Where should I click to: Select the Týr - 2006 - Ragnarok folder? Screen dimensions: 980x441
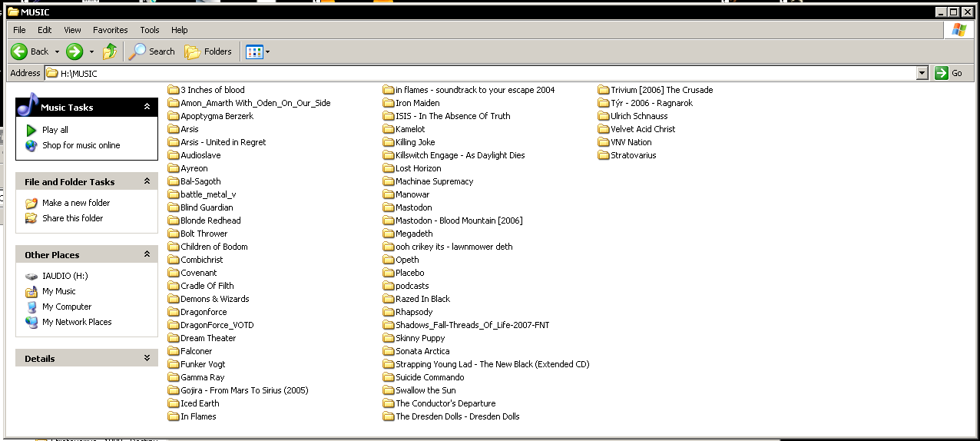[x=645, y=103]
